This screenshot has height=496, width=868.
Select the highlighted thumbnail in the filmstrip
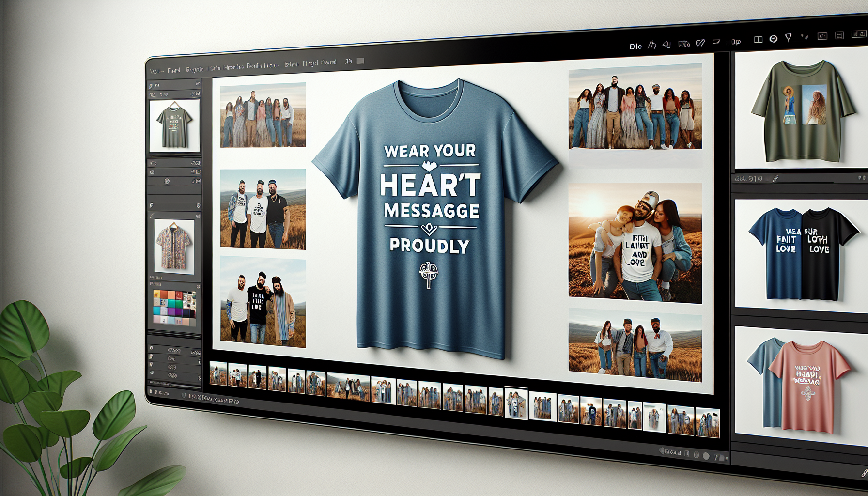coord(516,403)
